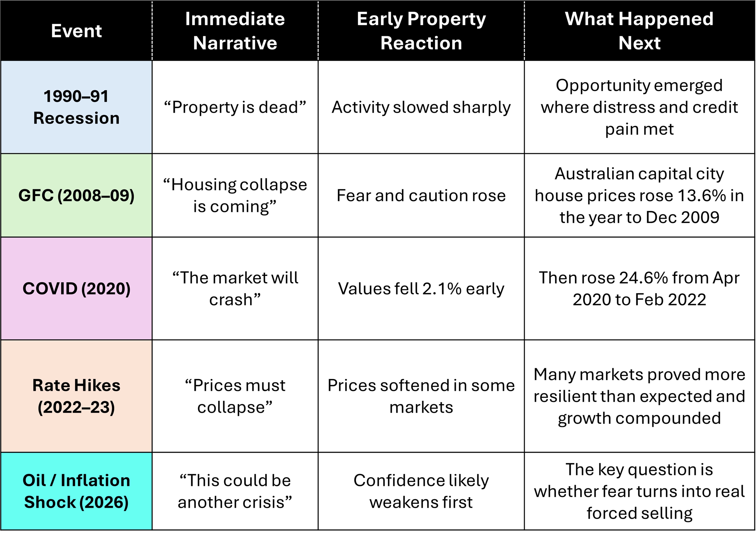
Task: Click the "Property is dead" quote cell
Action: (235, 107)
